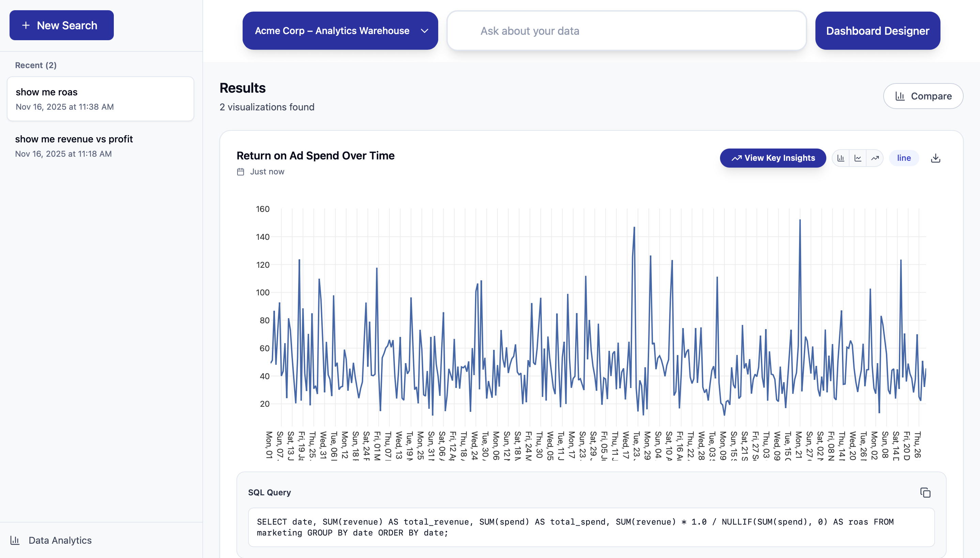Screen dimensions: 980x558
Task: Click the calendar icon beside Just now
Action: 241,172
